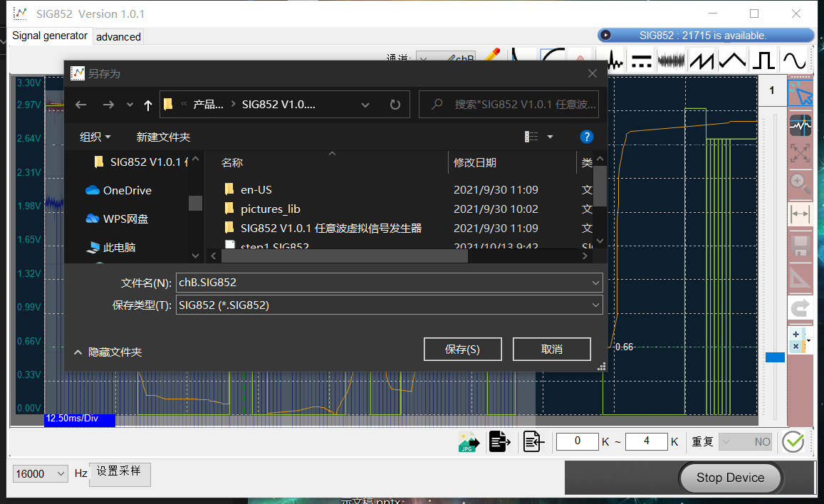This screenshot has height=504, width=824.
Task: Click the magnifier zoom-in tool
Action: point(800,184)
